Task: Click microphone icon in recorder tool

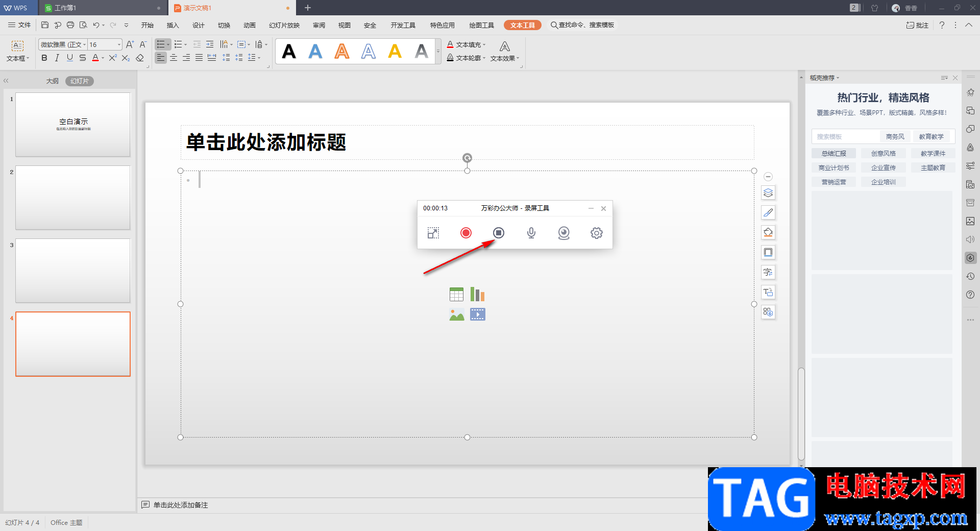Action: (x=531, y=233)
